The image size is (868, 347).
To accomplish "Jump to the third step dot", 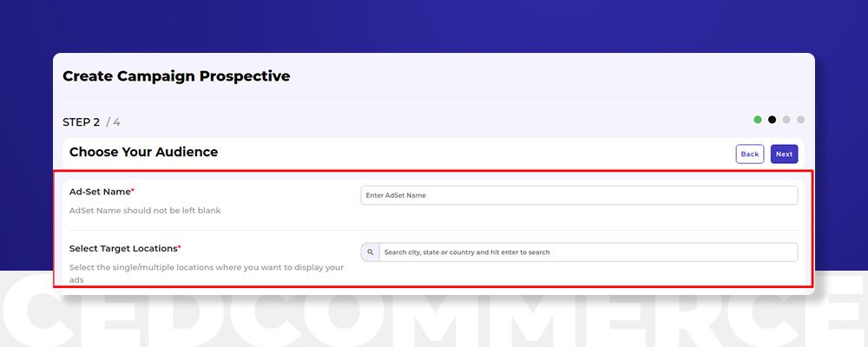I will click(x=786, y=120).
